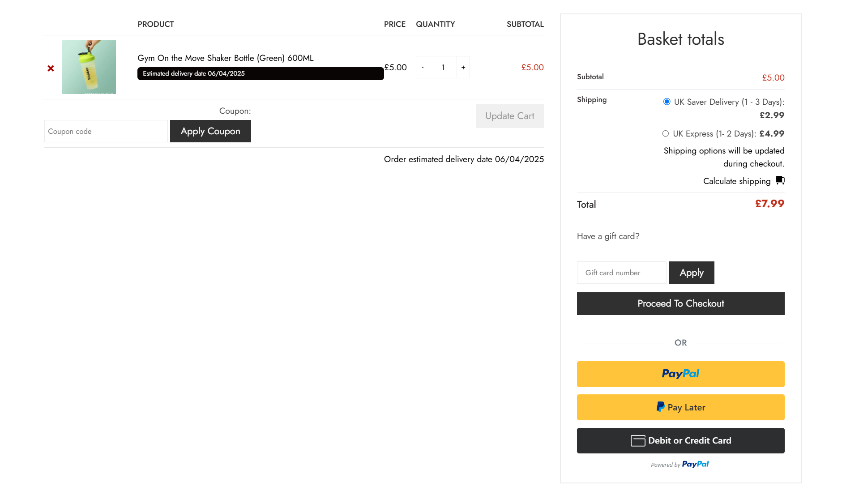This screenshot has height=504, width=842.
Task: Decrease item quantity with minus button
Action: [x=422, y=67]
